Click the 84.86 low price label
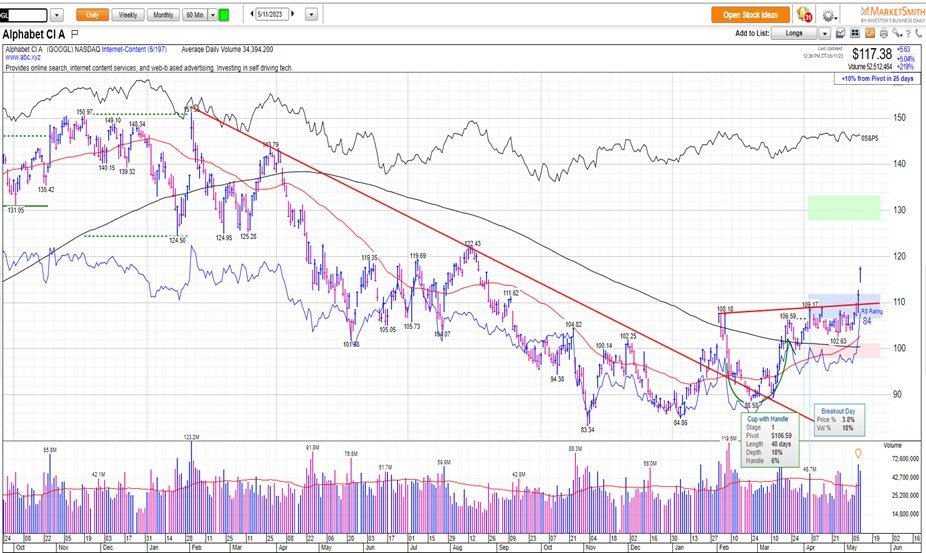The width and height of the screenshot is (926, 553). 680,423
